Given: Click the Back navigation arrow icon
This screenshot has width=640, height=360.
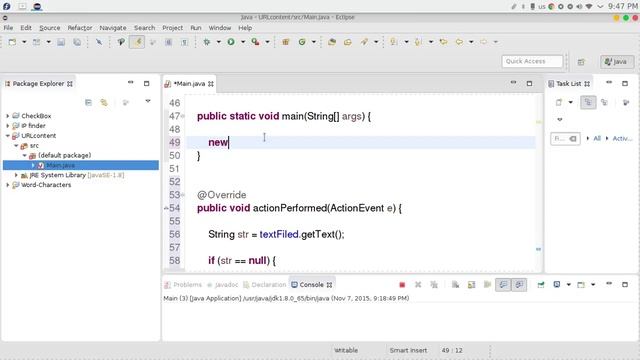Looking at the screenshot, I should click(459, 42).
